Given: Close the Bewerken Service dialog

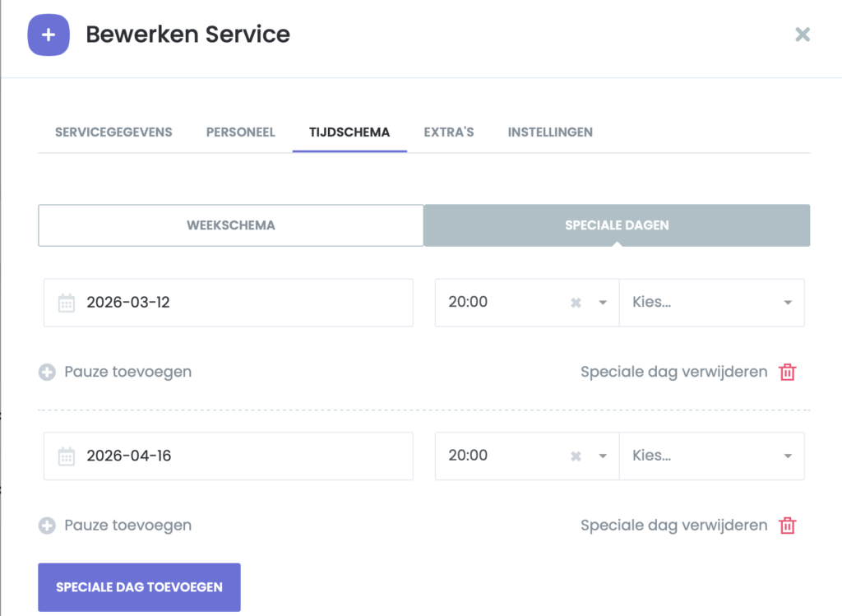Looking at the screenshot, I should (803, 35).
